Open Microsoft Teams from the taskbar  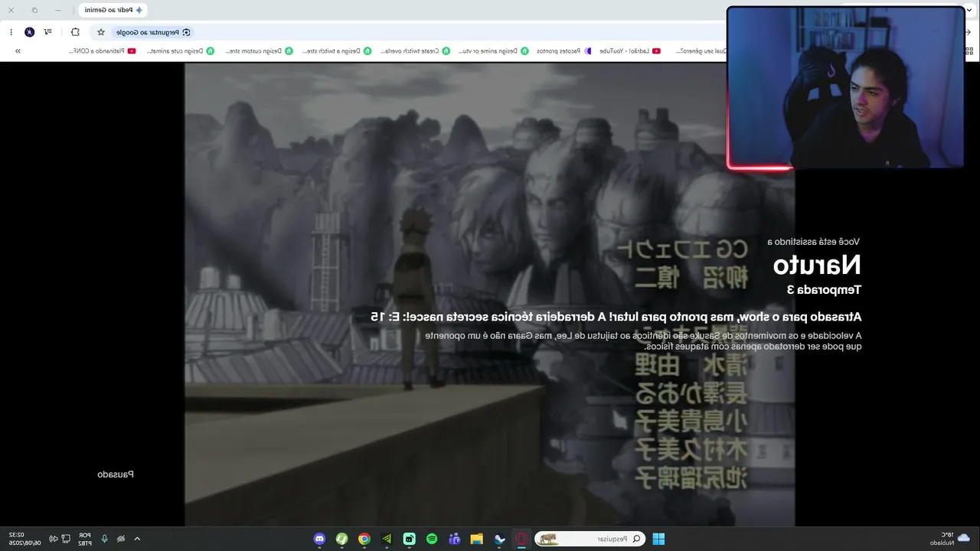[x=454, y=539]
